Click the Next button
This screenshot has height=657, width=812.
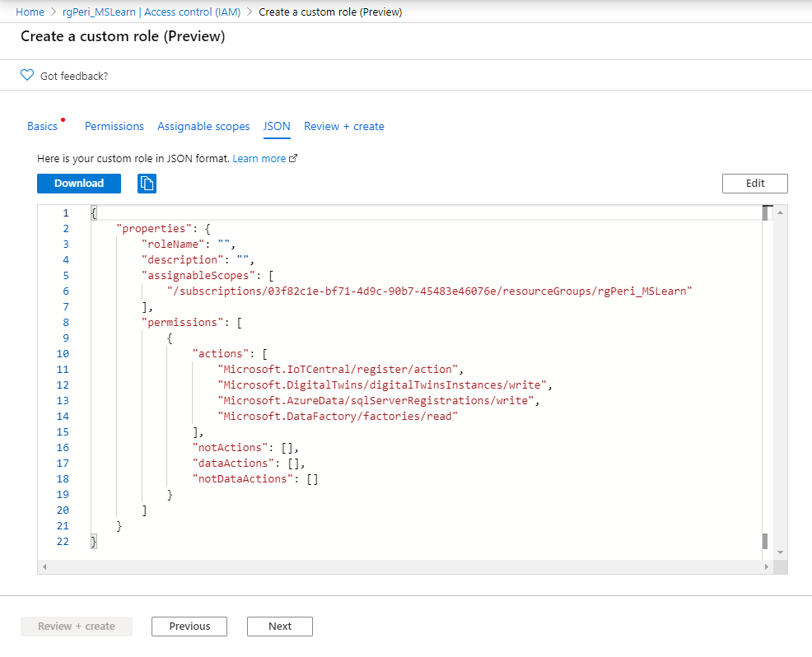[280, 626]
